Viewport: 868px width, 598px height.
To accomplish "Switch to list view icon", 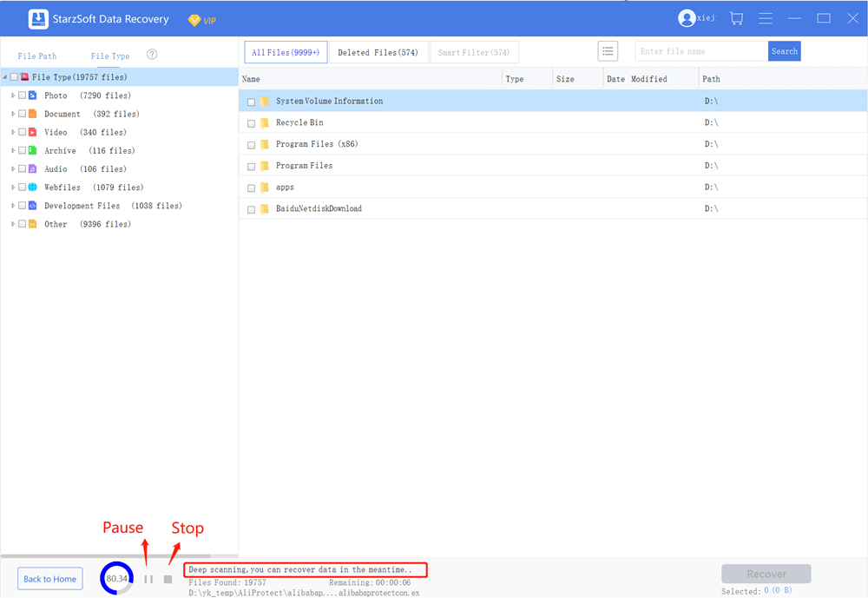I will [x=608, y=51].
